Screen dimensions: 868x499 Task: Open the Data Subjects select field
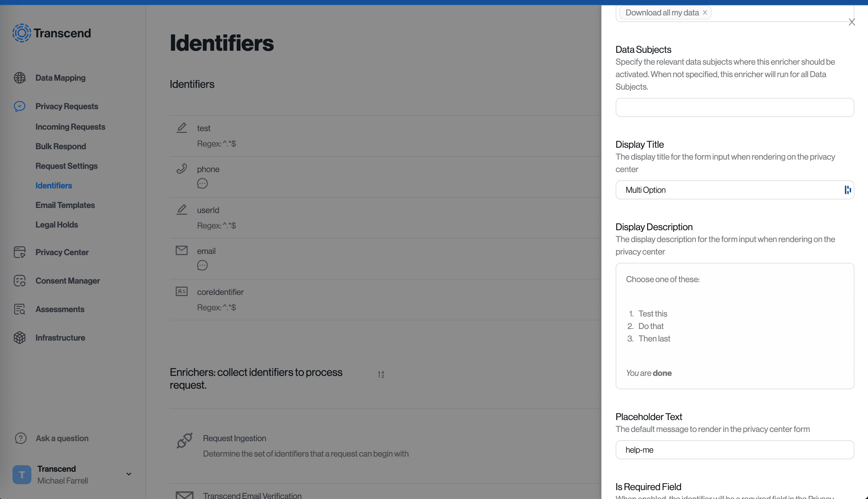point(734,107)
